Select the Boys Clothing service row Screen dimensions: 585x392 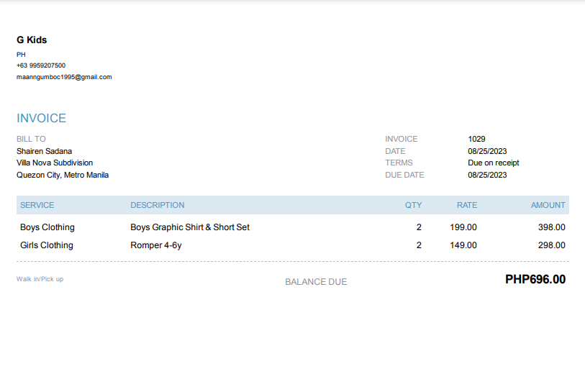[47, 227]
